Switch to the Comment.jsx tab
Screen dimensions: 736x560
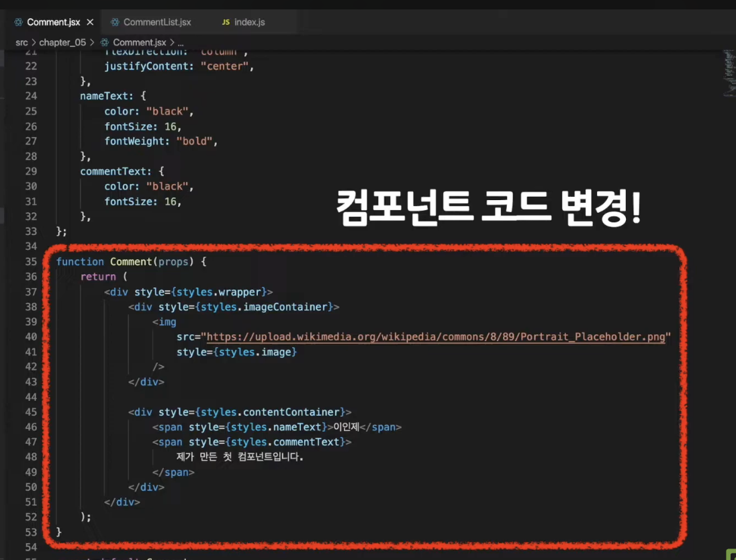[54, 22]
